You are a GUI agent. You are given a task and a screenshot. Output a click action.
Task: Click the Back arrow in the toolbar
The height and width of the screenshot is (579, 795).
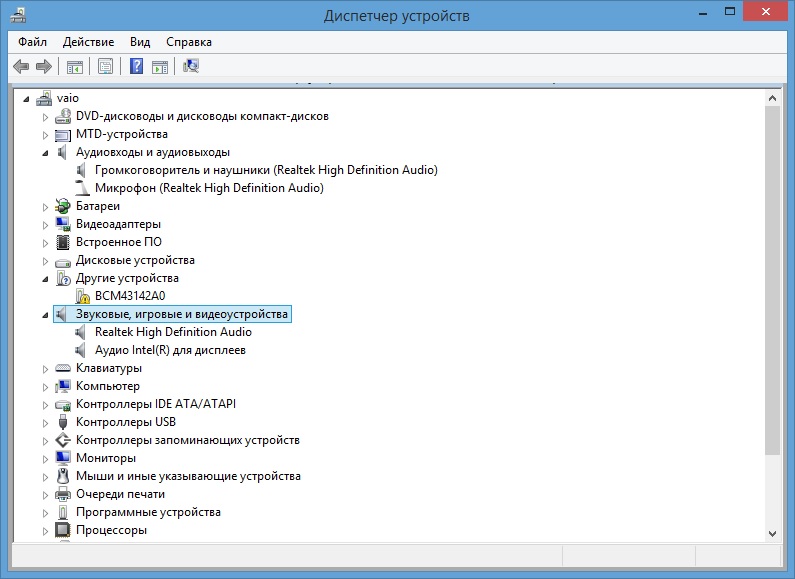[x=20, y=67]
